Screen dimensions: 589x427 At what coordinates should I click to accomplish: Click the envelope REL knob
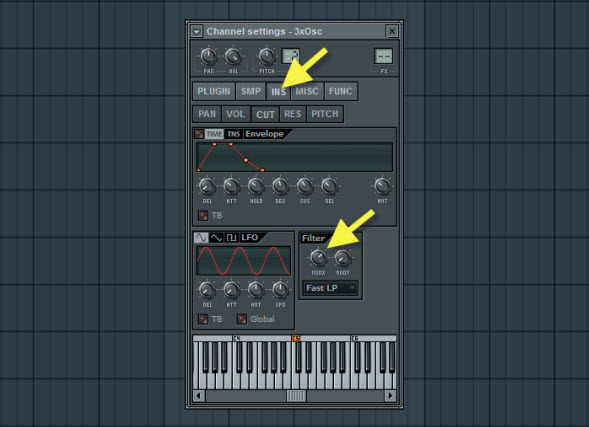tap(329, 186)
